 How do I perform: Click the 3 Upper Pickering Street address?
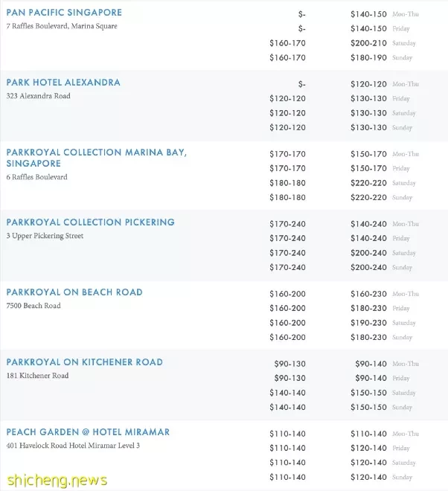[x=45, y=236]
